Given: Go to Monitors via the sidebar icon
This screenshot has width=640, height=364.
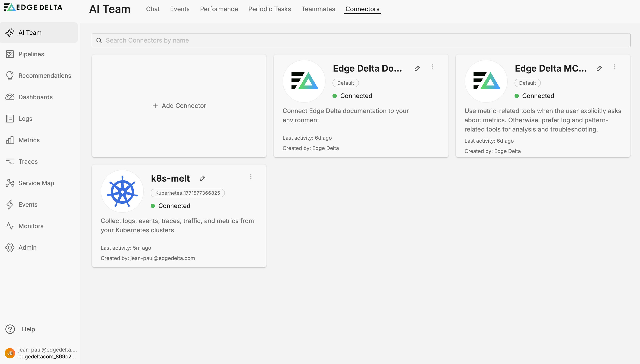Looking at the screenshot, I should click(10, 226).
